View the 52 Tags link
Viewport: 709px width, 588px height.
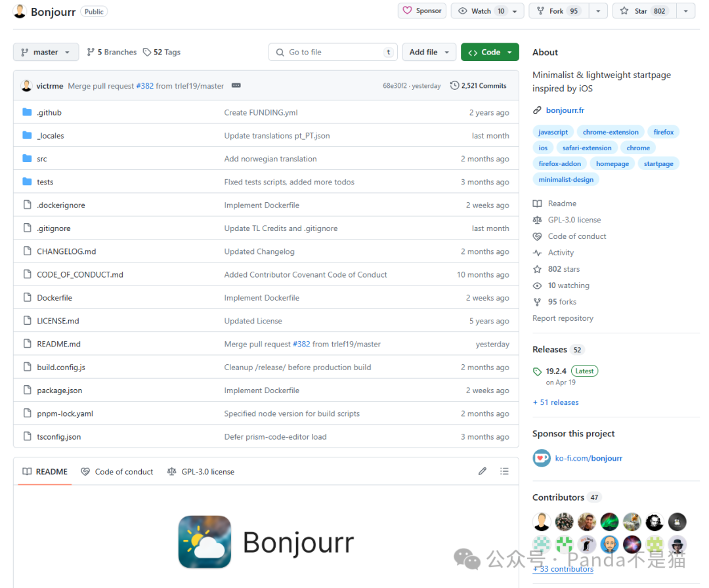click(x=162, y=52)
